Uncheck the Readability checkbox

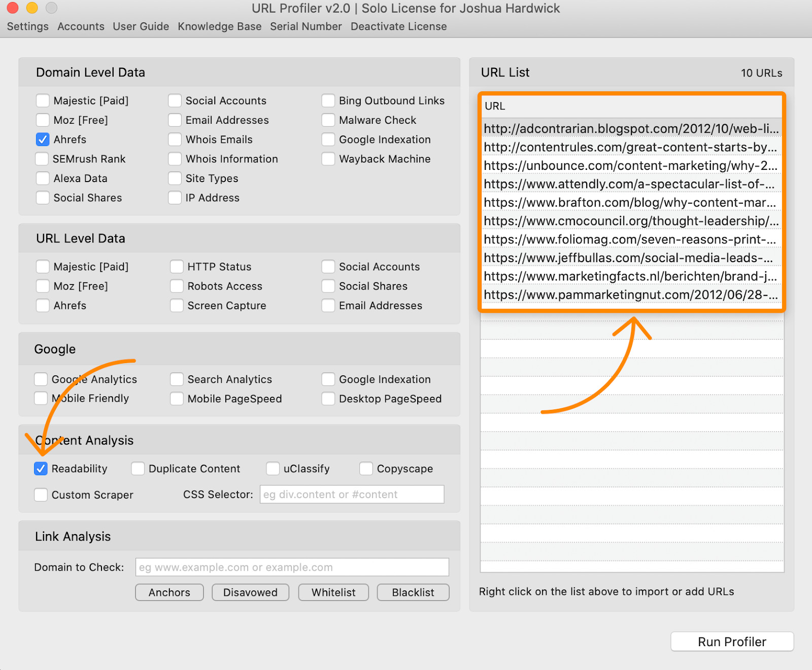coord(41,469)
